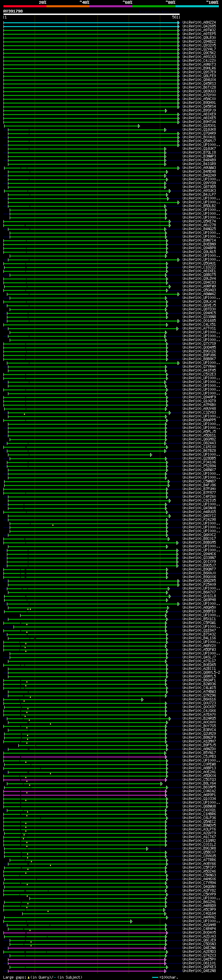The height and width of the screenshot is (980, 222).
Task: Select the UniRef100_C9ZIU5 label
Action: click(x=199, y=501)
